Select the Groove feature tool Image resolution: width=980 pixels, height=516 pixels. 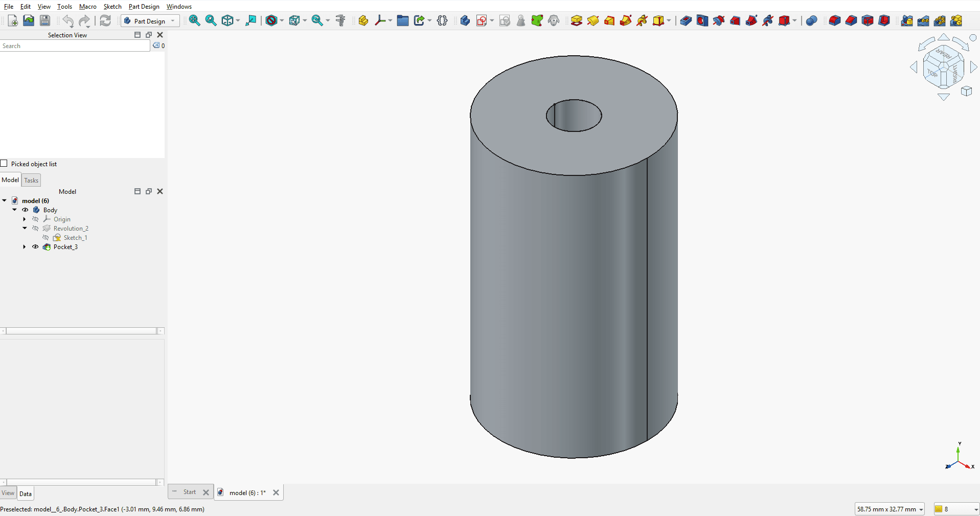pyautogui.click(x=719, y=20)
